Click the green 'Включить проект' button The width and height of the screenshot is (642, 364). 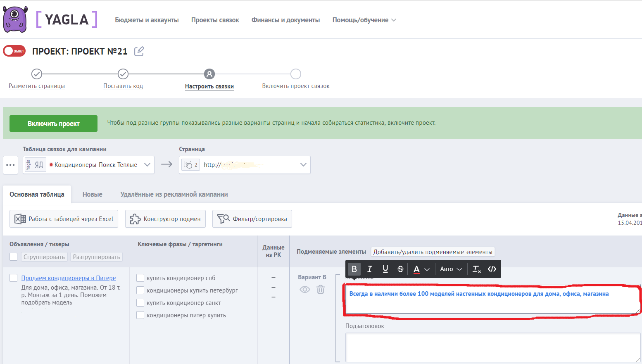(54, 124)
